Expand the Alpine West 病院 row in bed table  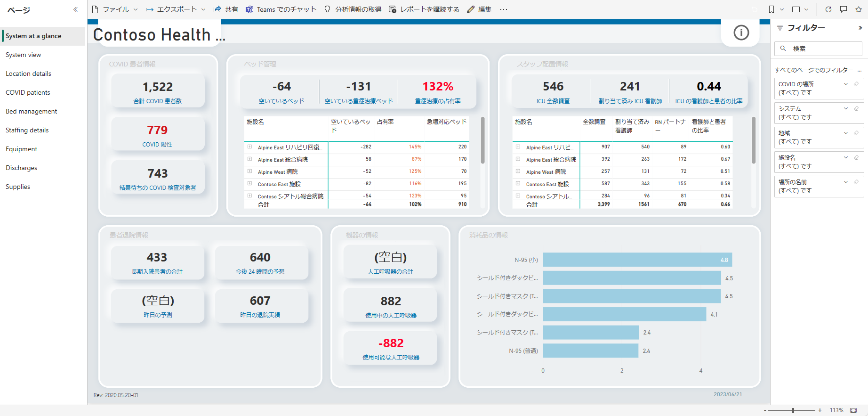click(x=249, y=171)
